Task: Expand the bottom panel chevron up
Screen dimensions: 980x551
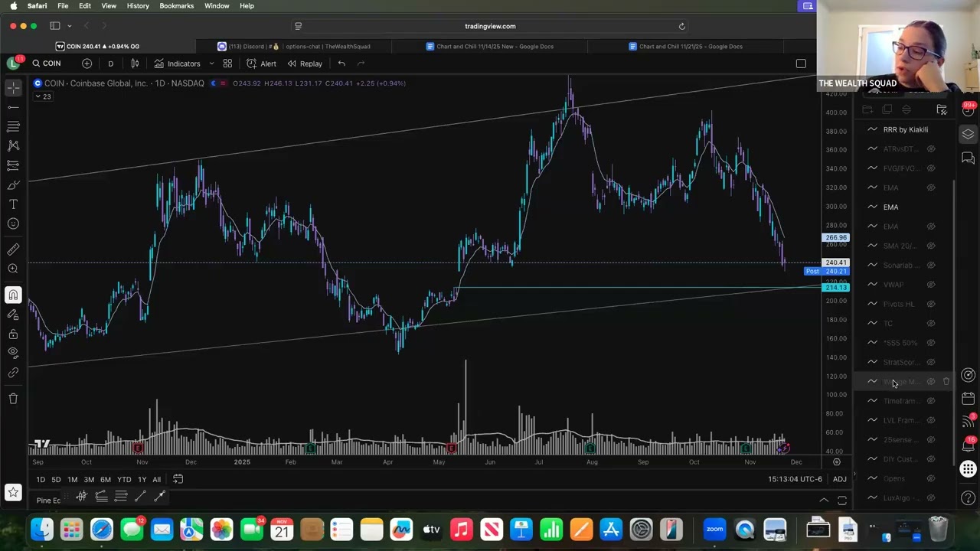Action: click(x=824, y=500)
